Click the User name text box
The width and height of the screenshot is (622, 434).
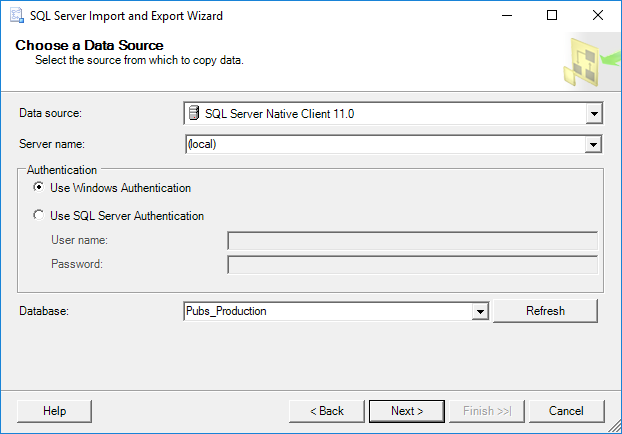(x=412, y=240)
